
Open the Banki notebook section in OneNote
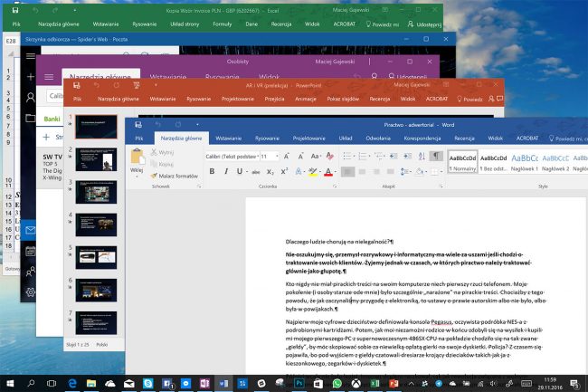tap(52, 119)
